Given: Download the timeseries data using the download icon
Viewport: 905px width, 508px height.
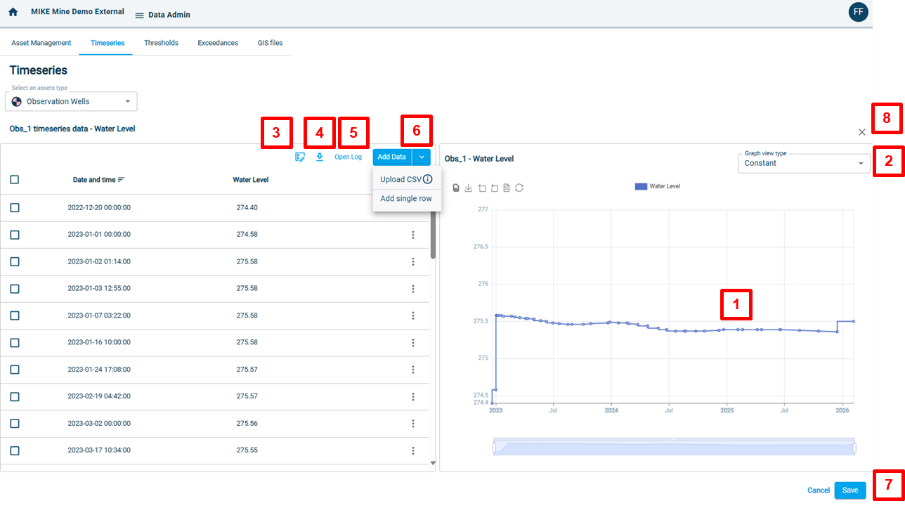Looking at the screenshot, I should [x=319, y=157].
